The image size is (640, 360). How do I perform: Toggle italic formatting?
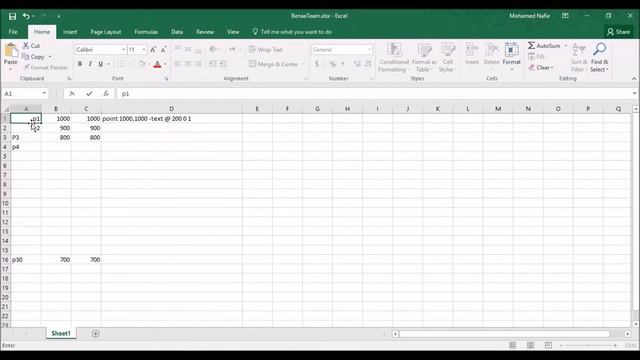[90, 64]
